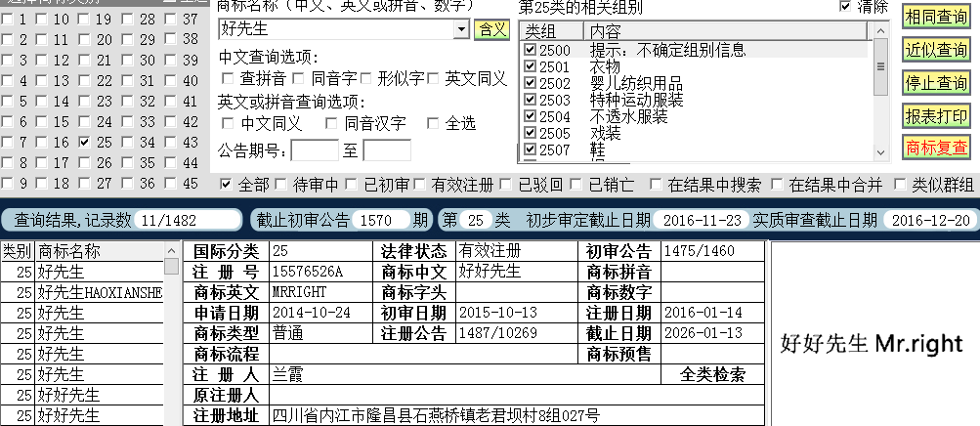Check trademark class 9
Screen dimensions: 980x426
pos(7,184)
